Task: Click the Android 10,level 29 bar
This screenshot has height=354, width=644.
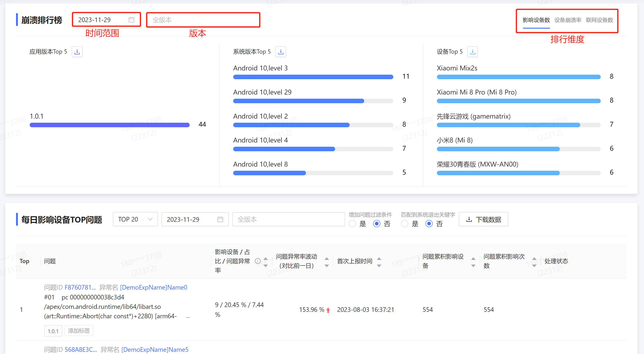Action: tap(313, 101)
